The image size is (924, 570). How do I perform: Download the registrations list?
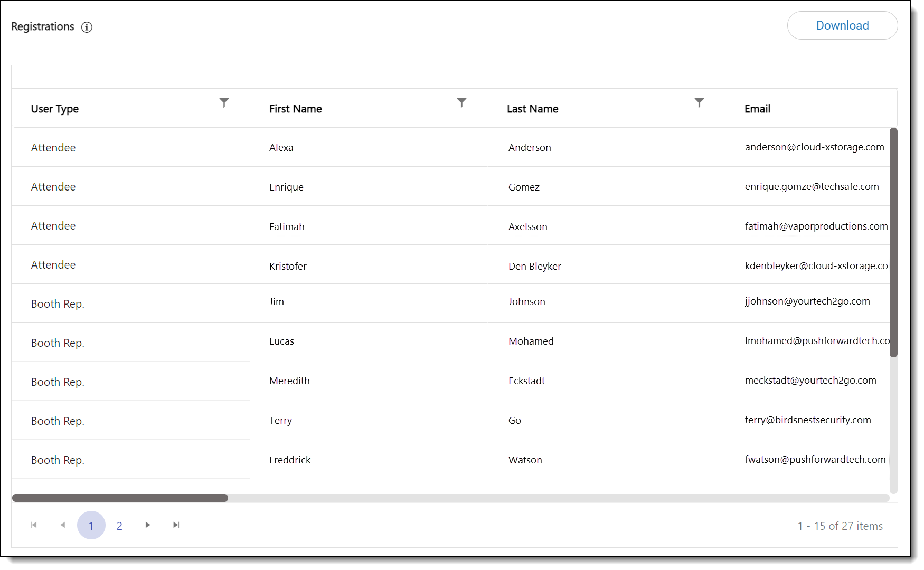click(x=842, y=25)
